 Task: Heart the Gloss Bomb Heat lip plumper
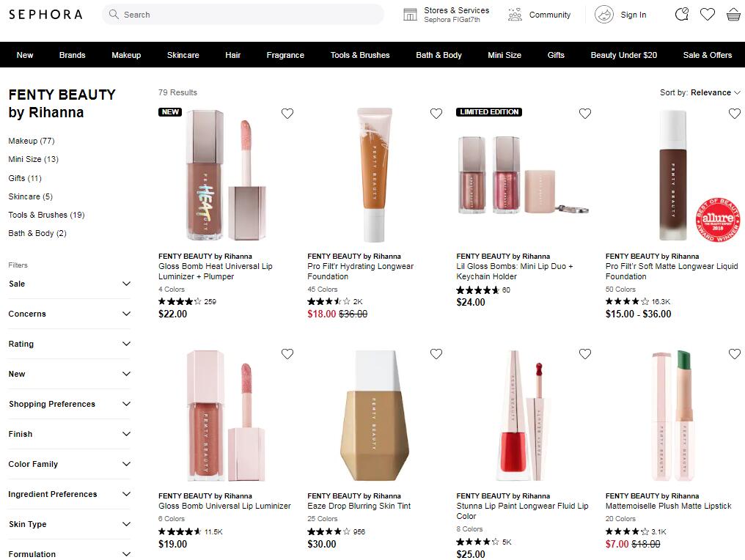coord(287,114)
